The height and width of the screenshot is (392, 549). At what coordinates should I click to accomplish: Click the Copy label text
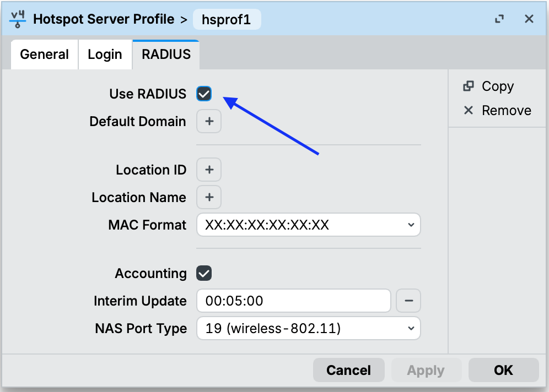tap(498, 86)
